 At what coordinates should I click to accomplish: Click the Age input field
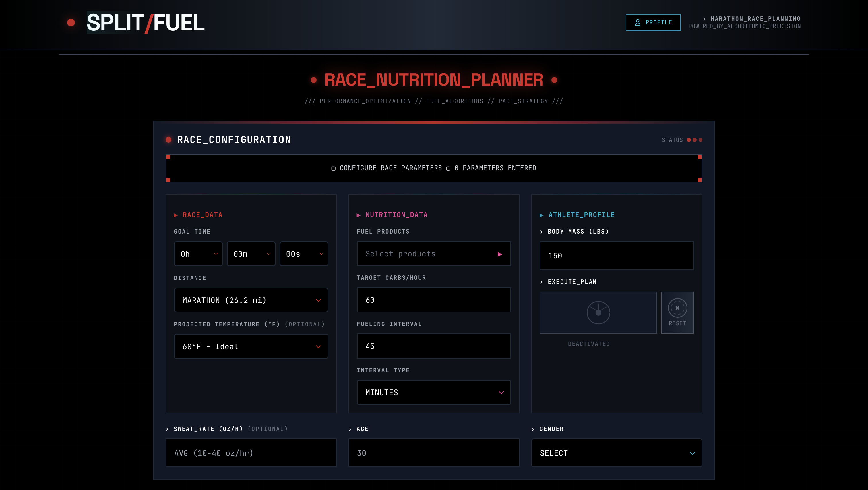pyautogui.click(x=434, y=453)
